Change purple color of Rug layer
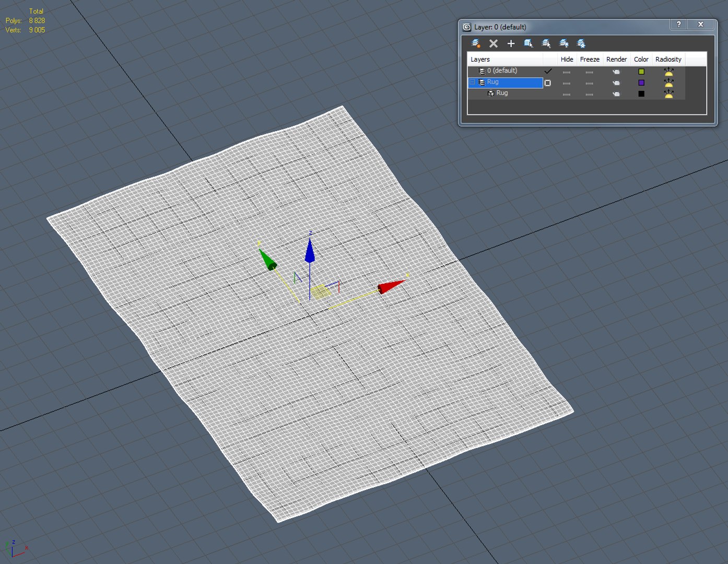The image size is (728, 564). click(x=641, y=83)
